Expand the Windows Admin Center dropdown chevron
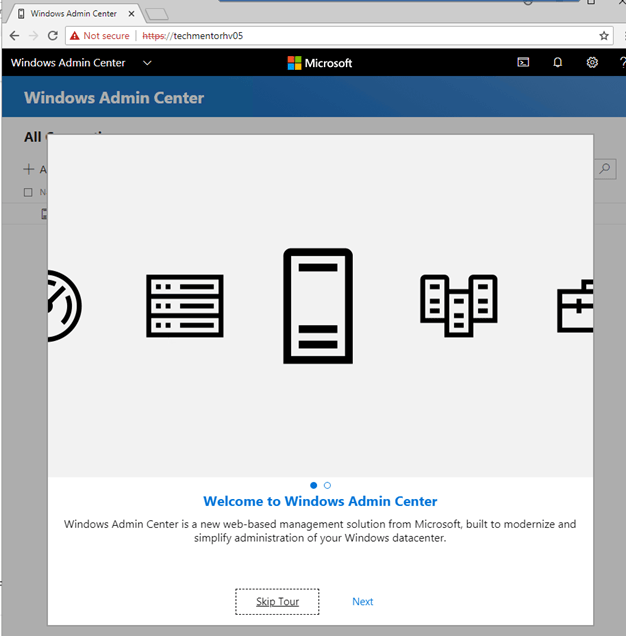The width and height of the screenshot is (626, 636). coord(147,63)
